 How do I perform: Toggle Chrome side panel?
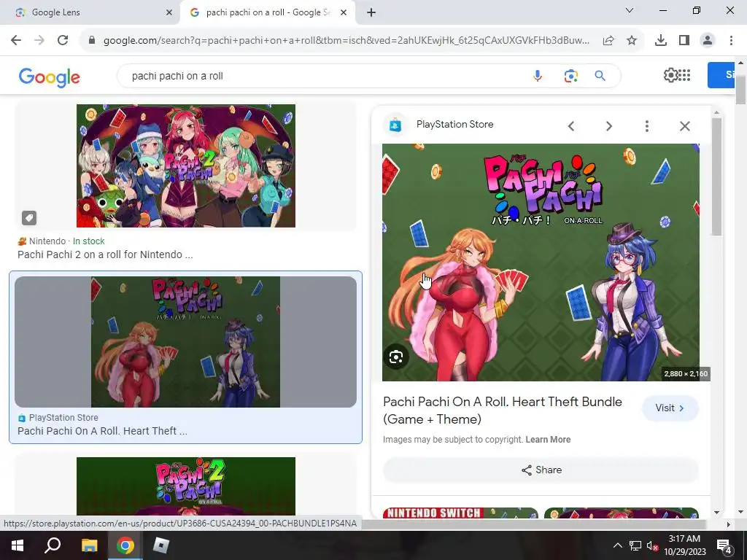(684, 41)
